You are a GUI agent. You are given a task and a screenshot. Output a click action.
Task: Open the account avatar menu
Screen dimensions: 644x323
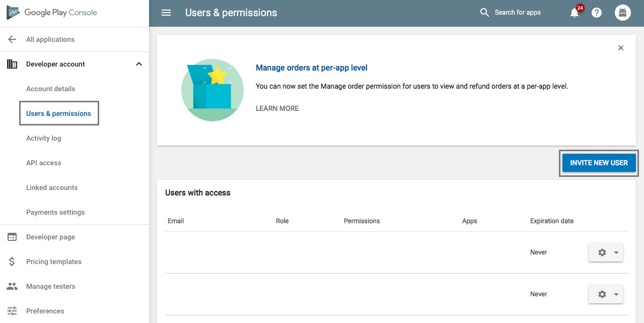coord(623,13)
